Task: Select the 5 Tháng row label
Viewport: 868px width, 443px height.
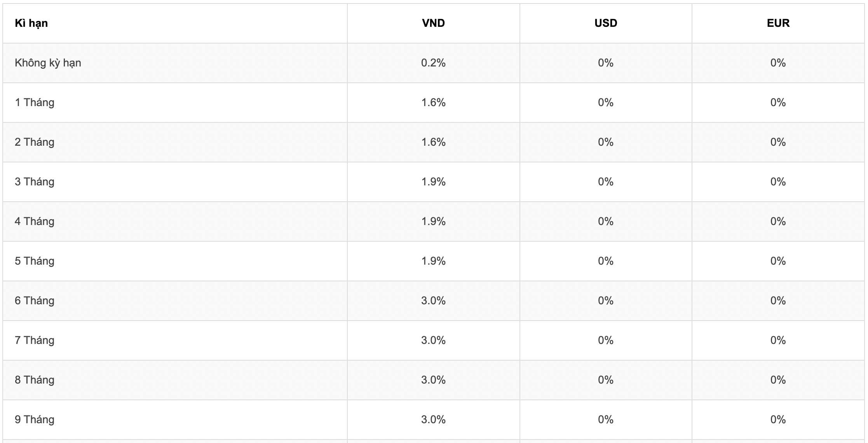Action: [x=35, y=261]
